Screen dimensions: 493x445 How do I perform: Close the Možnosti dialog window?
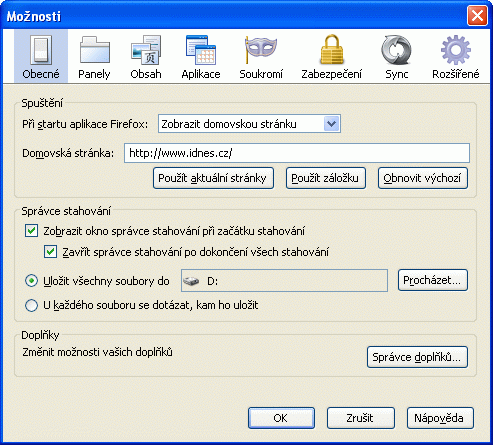click(x=477, y=15)
